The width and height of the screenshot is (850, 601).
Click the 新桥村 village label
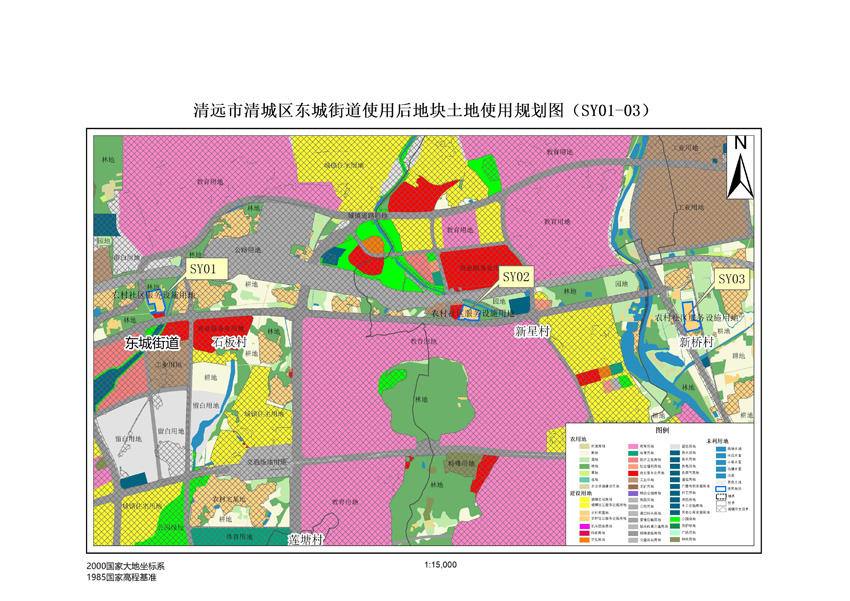[x=697, y=342]
